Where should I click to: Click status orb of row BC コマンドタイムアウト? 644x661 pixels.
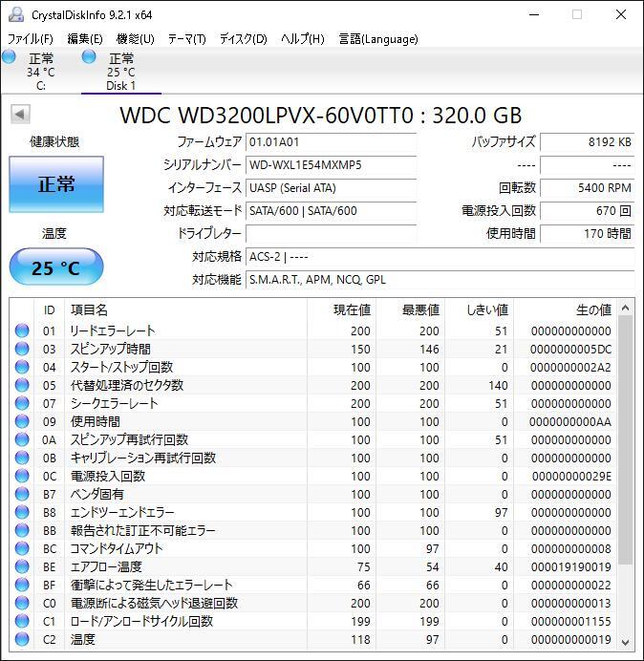click(x=22, y=548)
